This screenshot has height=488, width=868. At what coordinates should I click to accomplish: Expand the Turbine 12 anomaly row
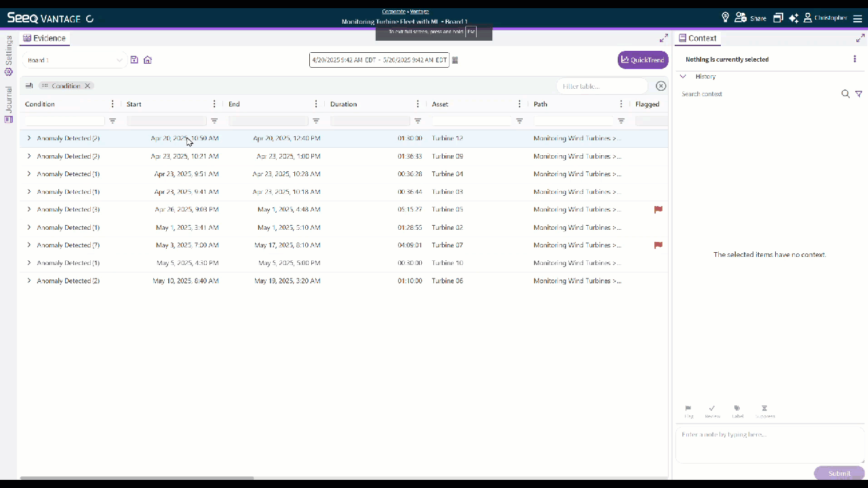pos(29,138)
